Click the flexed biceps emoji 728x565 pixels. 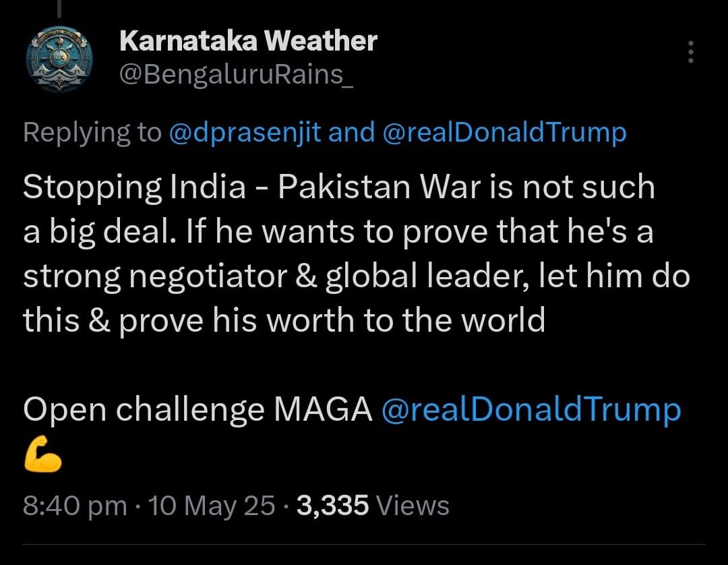42,459
